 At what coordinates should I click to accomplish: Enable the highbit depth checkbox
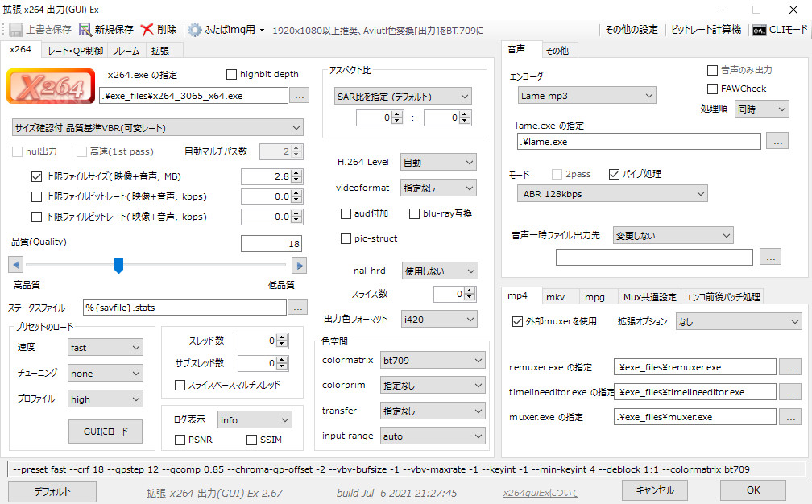tap(232, 75)
